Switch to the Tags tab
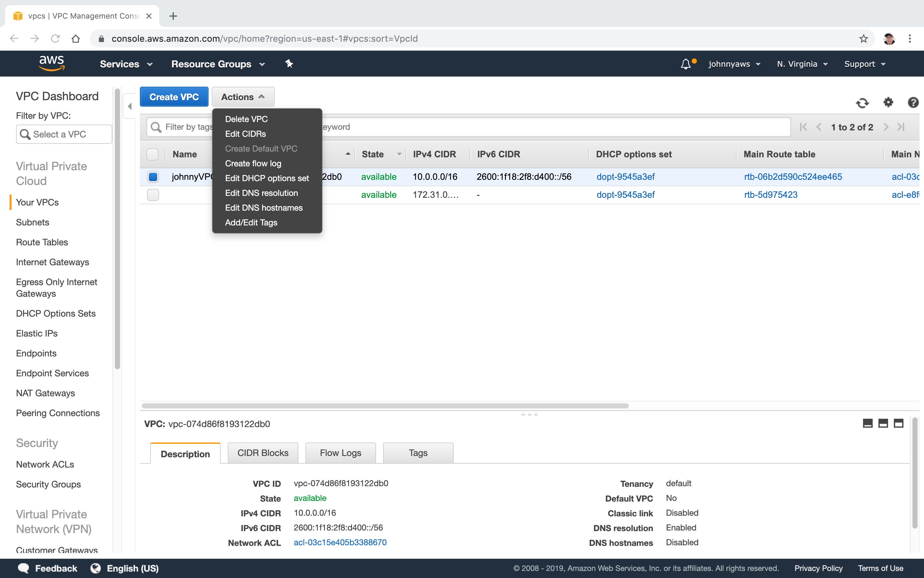 (418, 453)
